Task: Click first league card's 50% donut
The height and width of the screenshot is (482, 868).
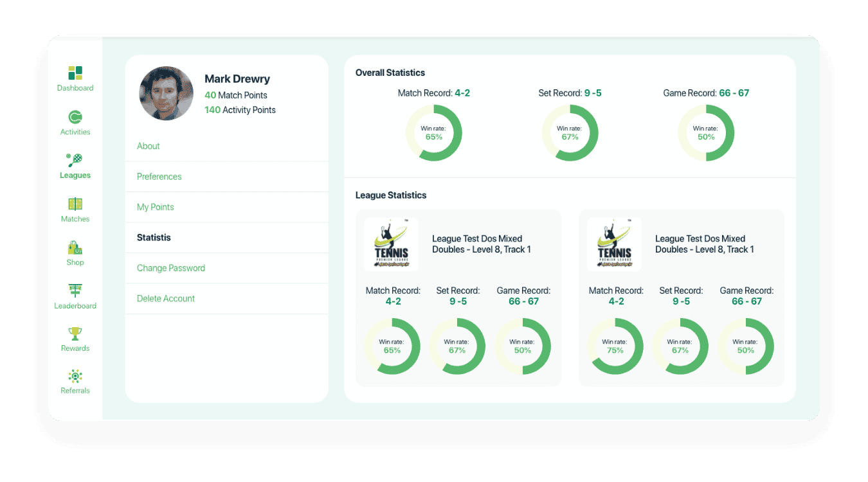Action: (x=523, y=346)
